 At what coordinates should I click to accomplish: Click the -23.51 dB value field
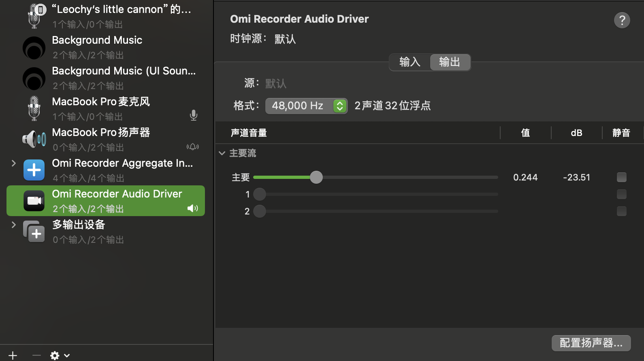[576, 177]
